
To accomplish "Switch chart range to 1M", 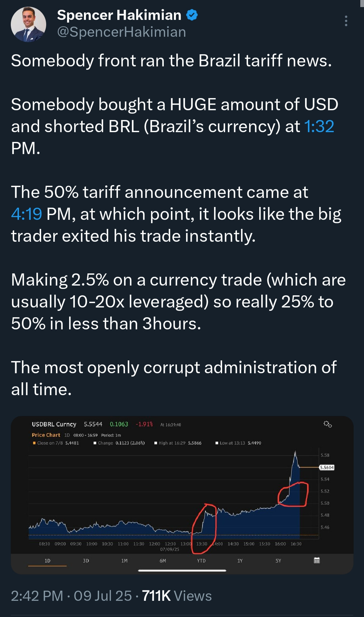I will tap(124, 561).
